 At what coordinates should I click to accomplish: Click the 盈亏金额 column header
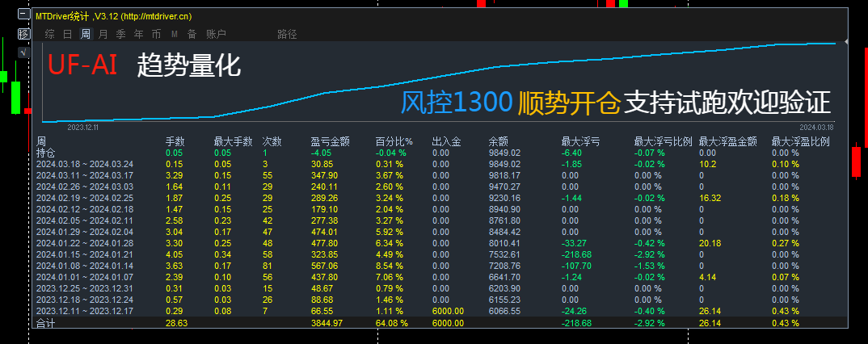(x=331, y=141)
